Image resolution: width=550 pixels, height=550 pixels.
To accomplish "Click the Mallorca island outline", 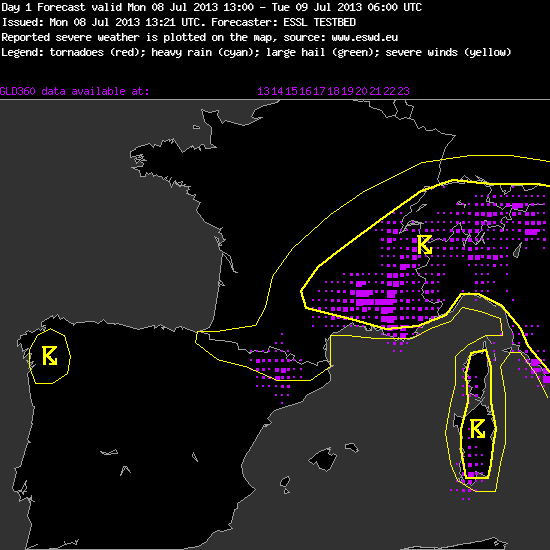I will pos(323,459).
